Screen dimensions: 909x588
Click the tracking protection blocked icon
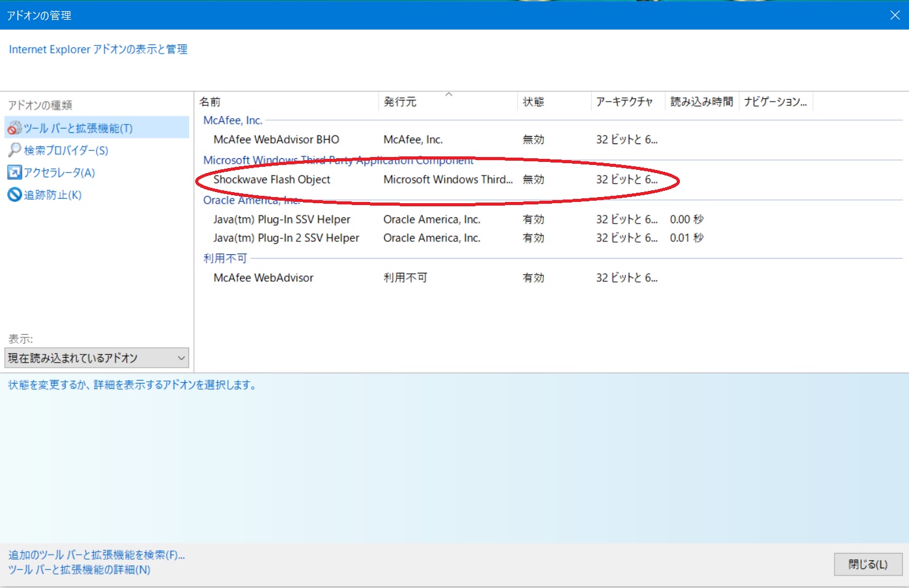(x=15, y=195)
